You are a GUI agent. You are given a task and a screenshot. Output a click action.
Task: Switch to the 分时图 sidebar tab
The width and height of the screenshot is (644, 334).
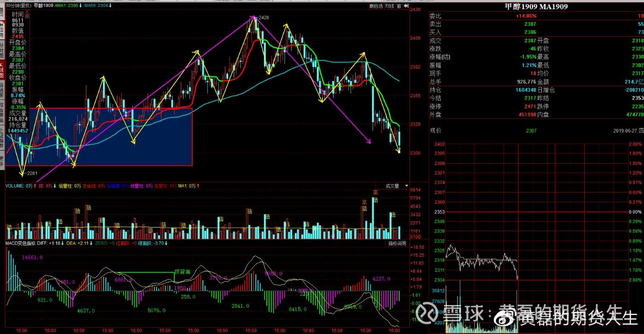(2, 50)
